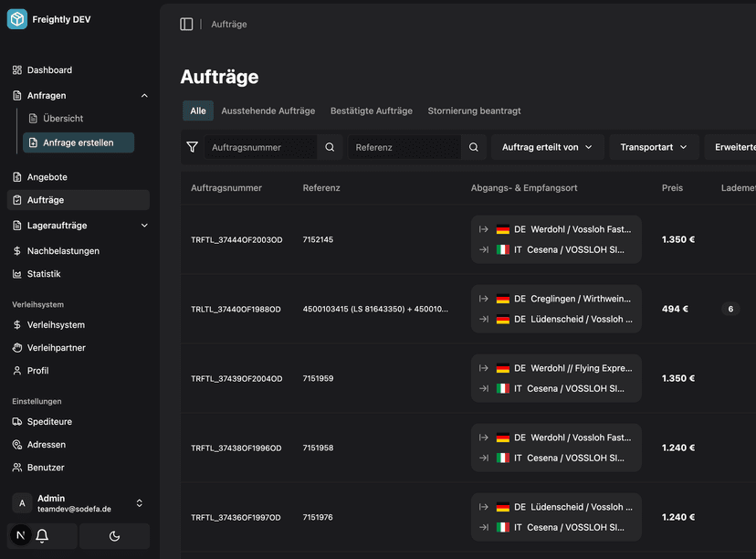Screen dimensions: 756x559
Task: Click search icon next to Auftragsnummer field
Action: click(330, 147)
